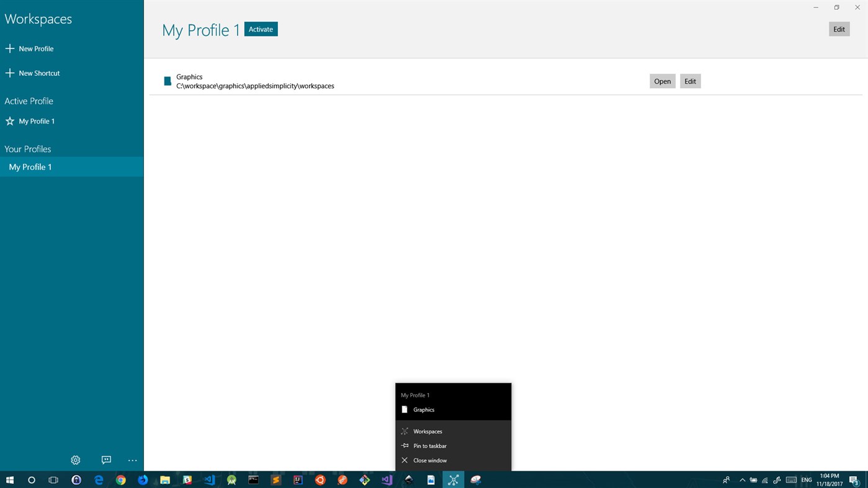Open Chrome from the taskbar
868x488 pixels.
coord(120,479)
